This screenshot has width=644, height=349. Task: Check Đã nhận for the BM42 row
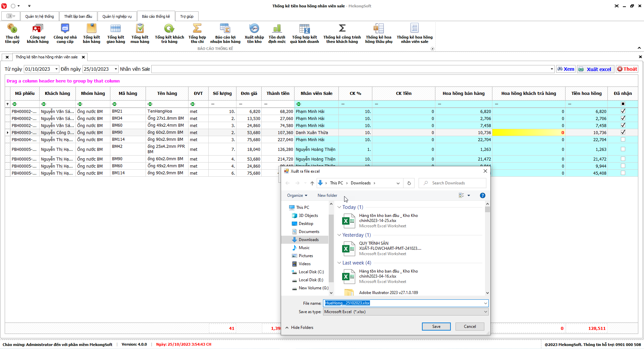tap(623, 149)
